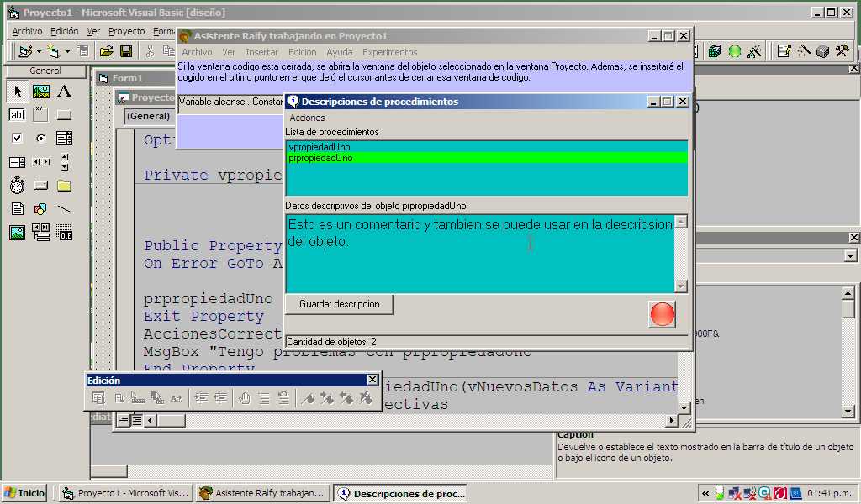Select the Shape control in the toolbox
This screenshot has width=861, height=504.
(40, 209)
